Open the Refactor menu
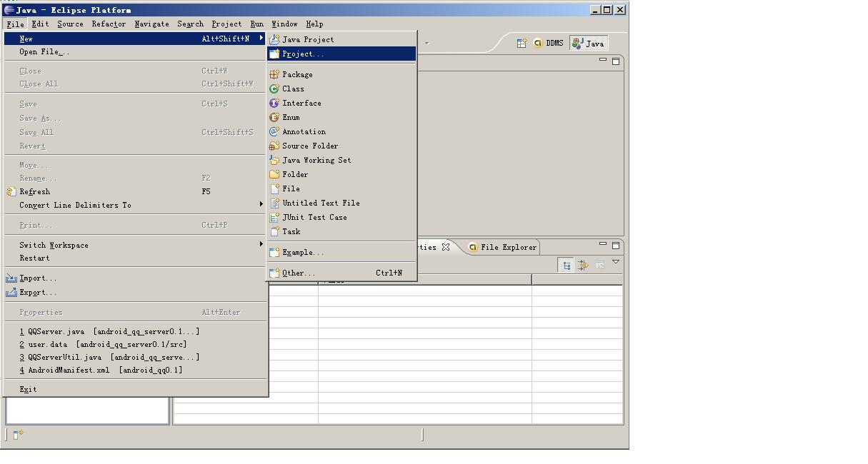The width and height of the screenshot is (868, 464). pyautogui.click(x=109, y=24)
